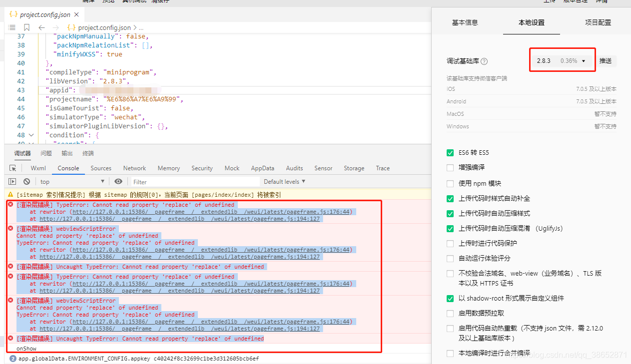Switch to the AppData devtools tab
Screen dimensions: 631x364
pyautogui.click(x=263, y=168)
